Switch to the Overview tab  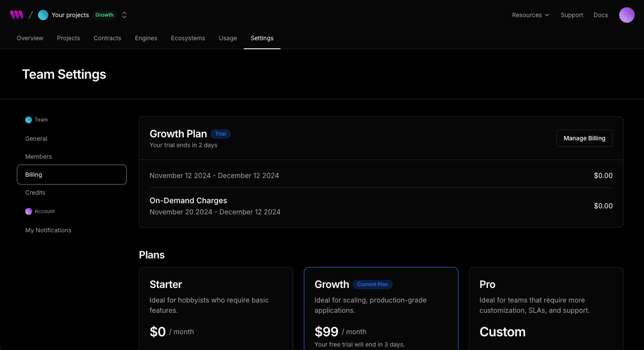(x=30, y=38)
